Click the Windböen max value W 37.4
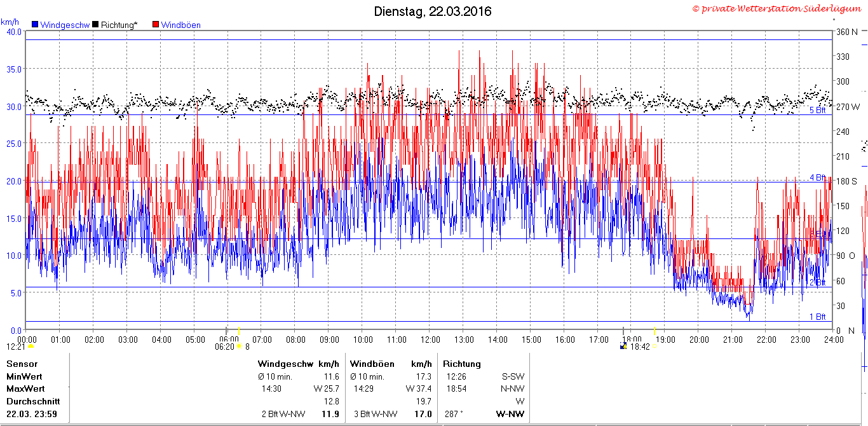868x426 pixels. coord(420,388)
